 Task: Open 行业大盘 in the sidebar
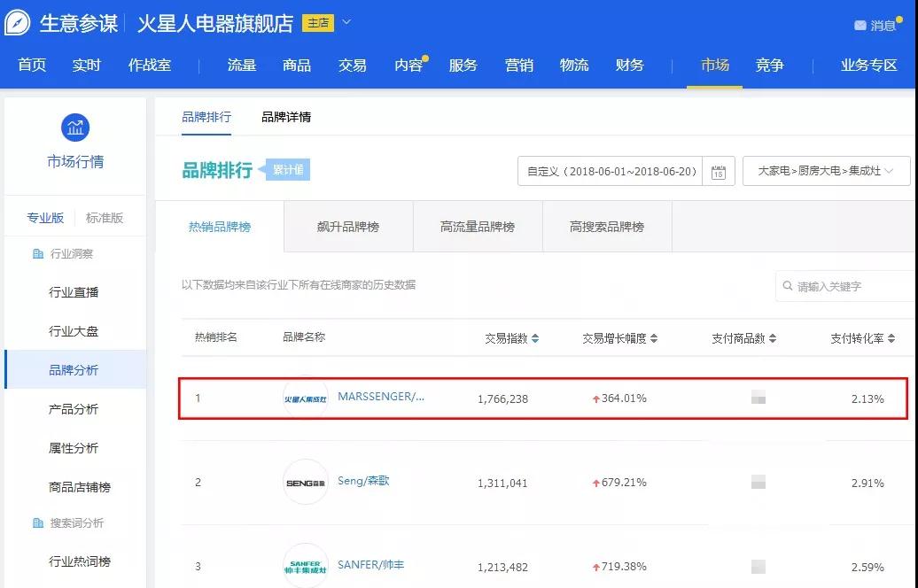coord(74,332)
